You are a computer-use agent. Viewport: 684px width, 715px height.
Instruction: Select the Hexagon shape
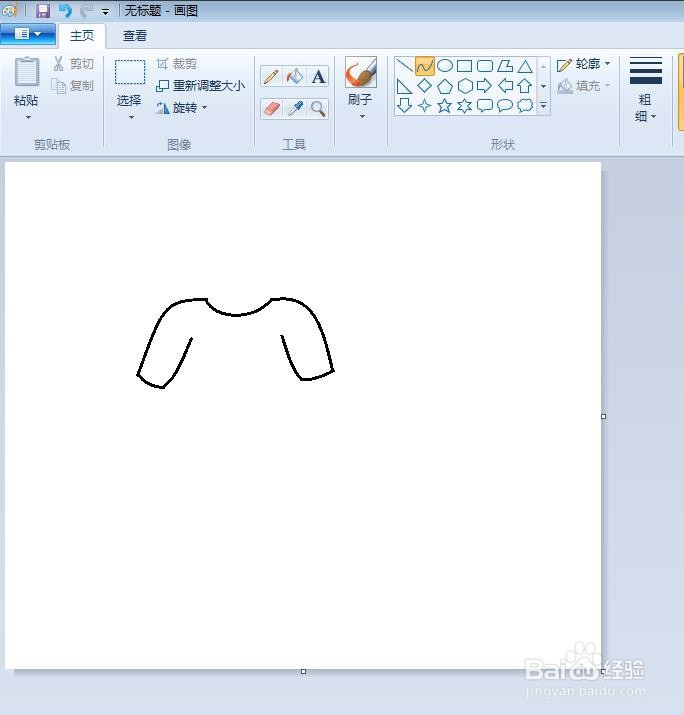tap(465, 86)
